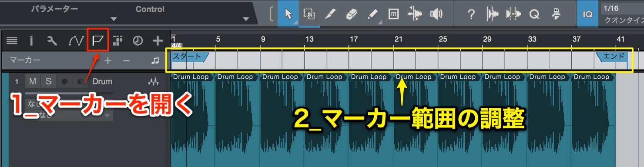Click the question mark help icon

pos(471,14)
